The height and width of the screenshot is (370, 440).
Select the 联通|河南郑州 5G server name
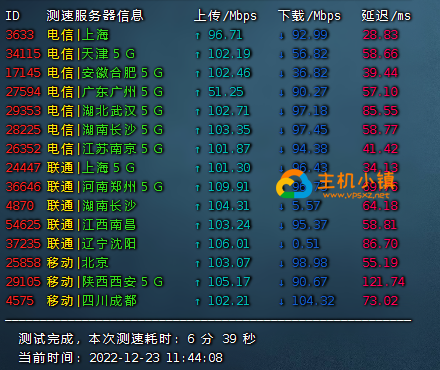(x=105, y=187)
